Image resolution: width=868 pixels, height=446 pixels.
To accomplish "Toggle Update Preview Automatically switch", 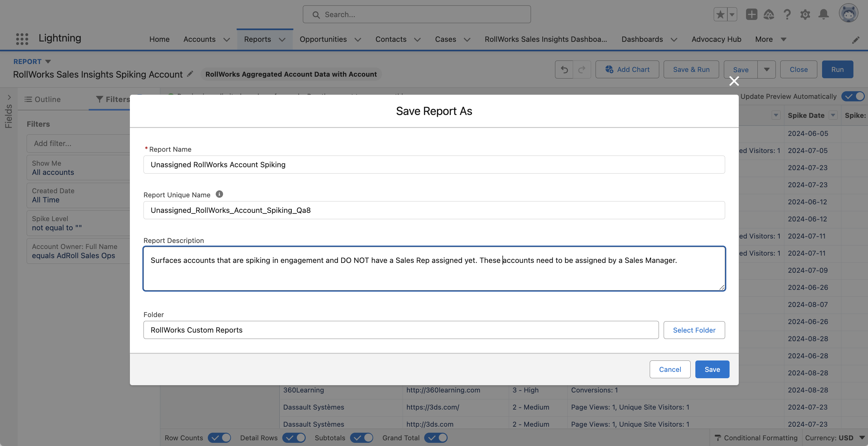I will pos(853,96).
